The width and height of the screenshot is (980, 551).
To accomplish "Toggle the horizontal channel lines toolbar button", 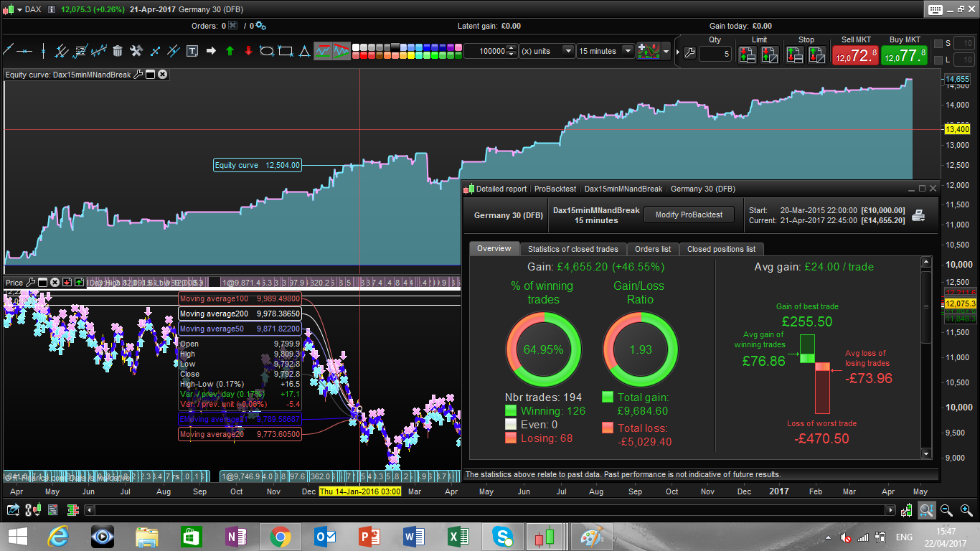I will (323, 51).
